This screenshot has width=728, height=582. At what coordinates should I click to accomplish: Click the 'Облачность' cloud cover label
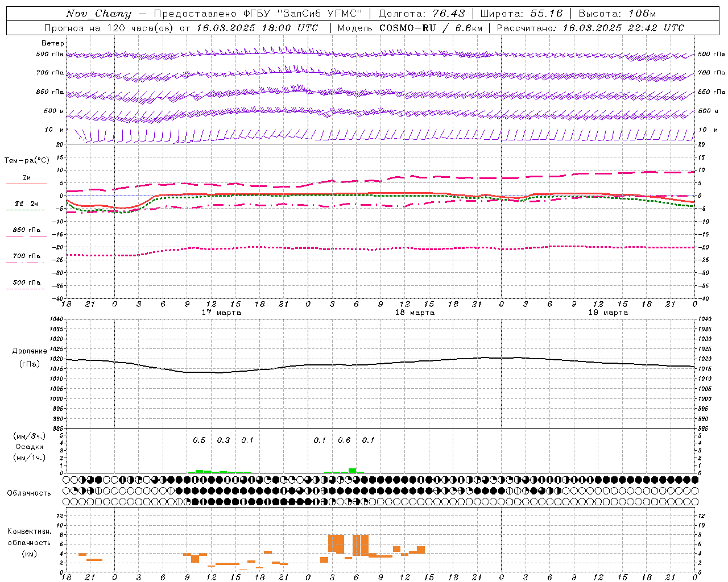(29, 493)
